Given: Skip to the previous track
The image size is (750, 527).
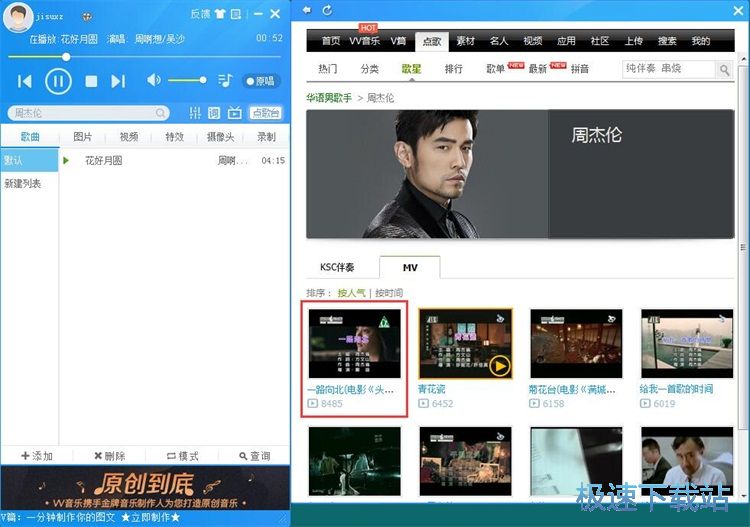Looking at the screenshot, I should (24, 81).
